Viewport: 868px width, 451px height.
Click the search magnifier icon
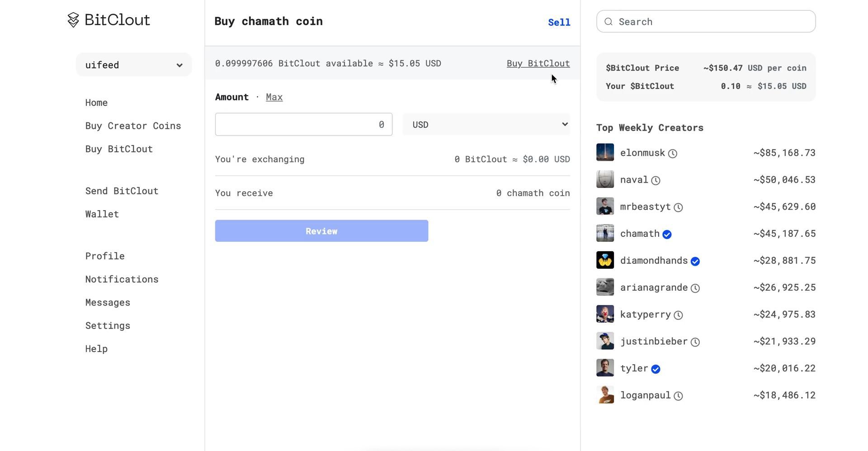[x=609, y=22]
